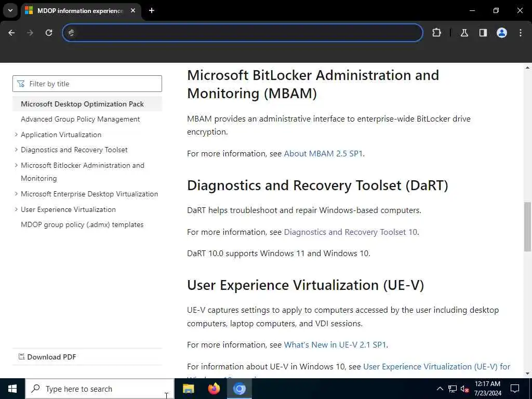The width and height of the screenshot is (532, 399).
Task: Click the Application Virtualization sidebar label
Action: point(61,135)
